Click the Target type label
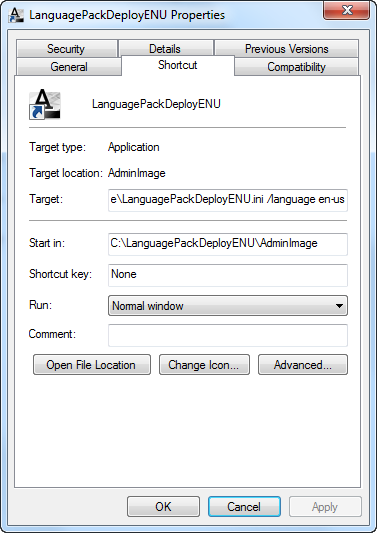Image resolution: width=377 pixels, height=533 pixels. coord(57,147)
